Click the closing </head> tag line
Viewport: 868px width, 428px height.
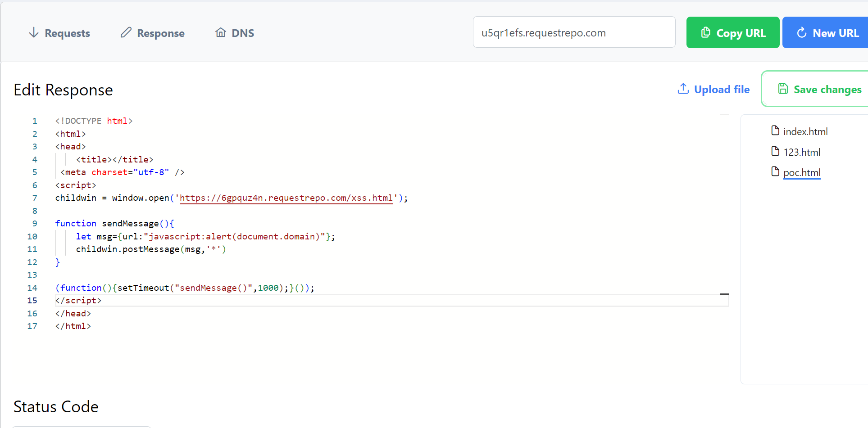pos(73,314)
